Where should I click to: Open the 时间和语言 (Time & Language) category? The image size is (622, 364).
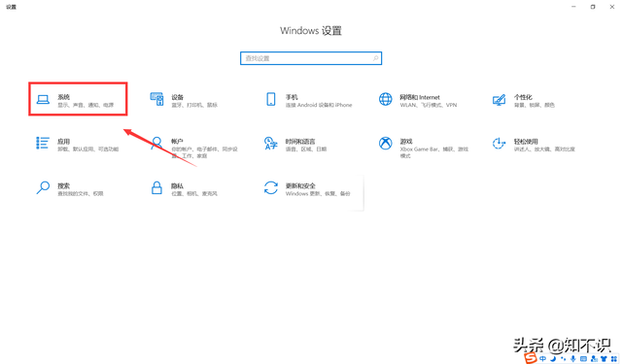[x=295, y=144]
